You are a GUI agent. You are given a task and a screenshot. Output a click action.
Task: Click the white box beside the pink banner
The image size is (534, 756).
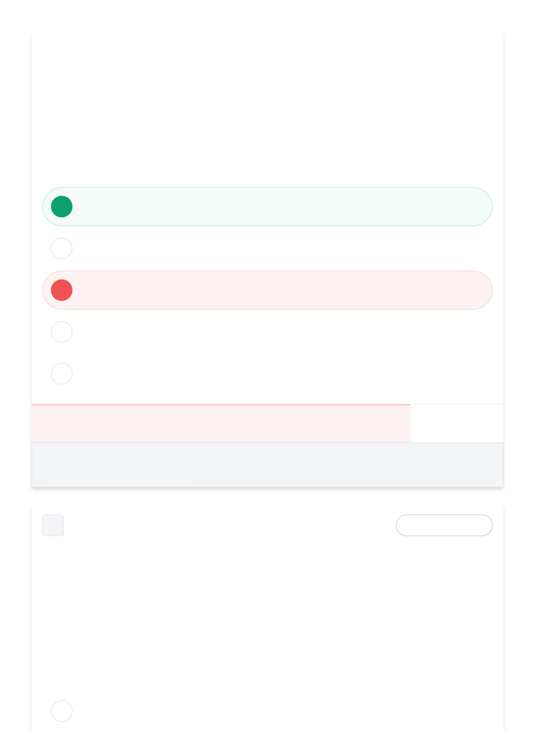click(457, 423)
